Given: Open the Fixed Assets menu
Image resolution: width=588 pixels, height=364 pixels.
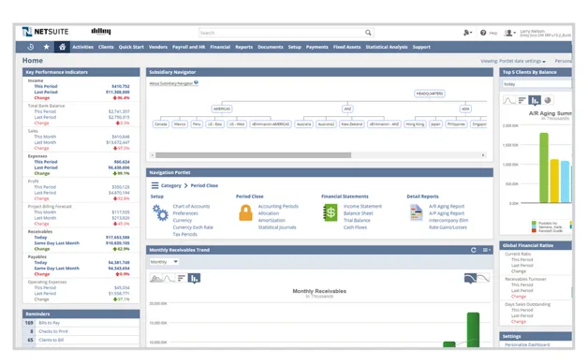Looking at the screenshot, I should click(346, 47).
